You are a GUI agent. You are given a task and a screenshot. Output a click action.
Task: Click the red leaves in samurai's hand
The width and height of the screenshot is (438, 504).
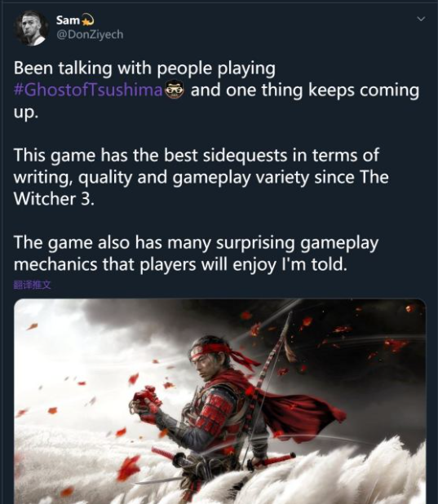(x=146, y=396)
